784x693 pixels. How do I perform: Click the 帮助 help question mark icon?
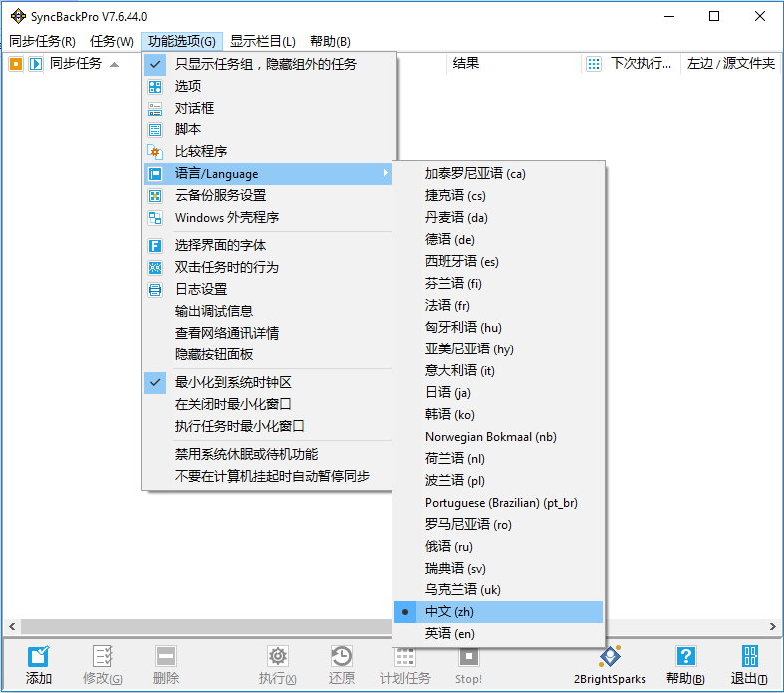coord(685,656)
